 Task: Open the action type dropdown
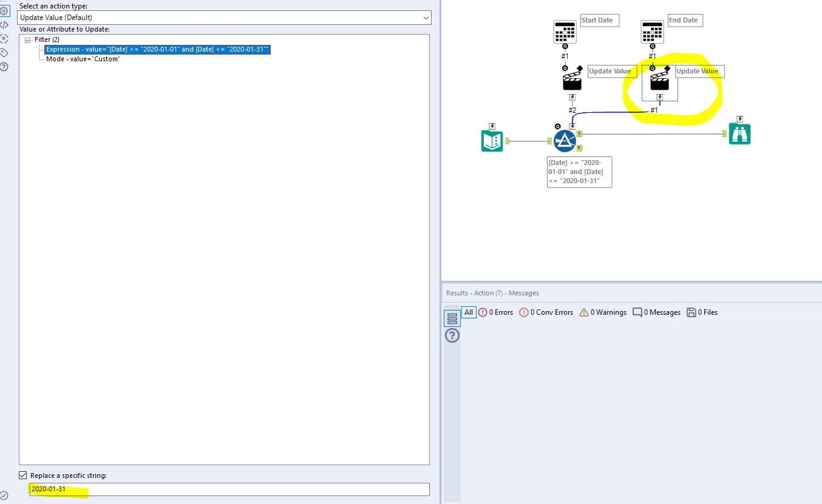[x=426, y=18]
